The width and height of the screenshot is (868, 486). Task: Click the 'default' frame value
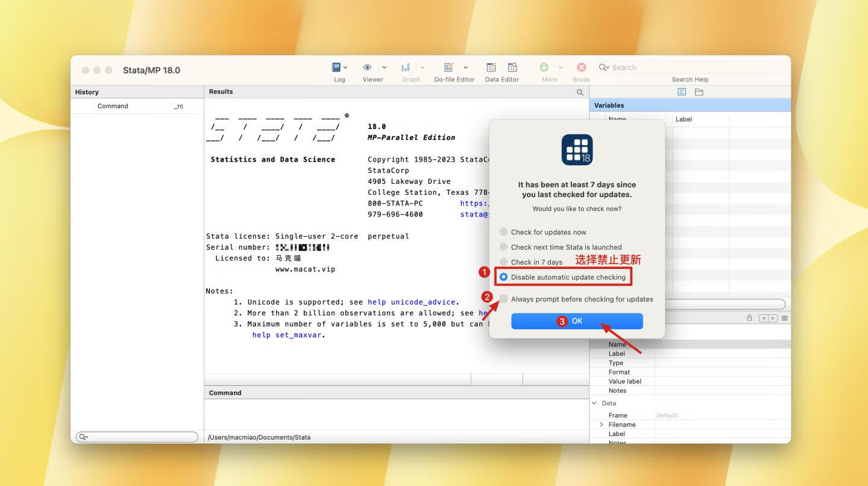pos(667,415)
